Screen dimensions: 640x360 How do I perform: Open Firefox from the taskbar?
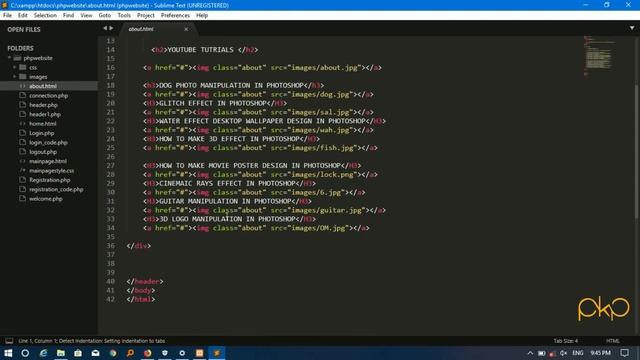(x=147, y=353)
